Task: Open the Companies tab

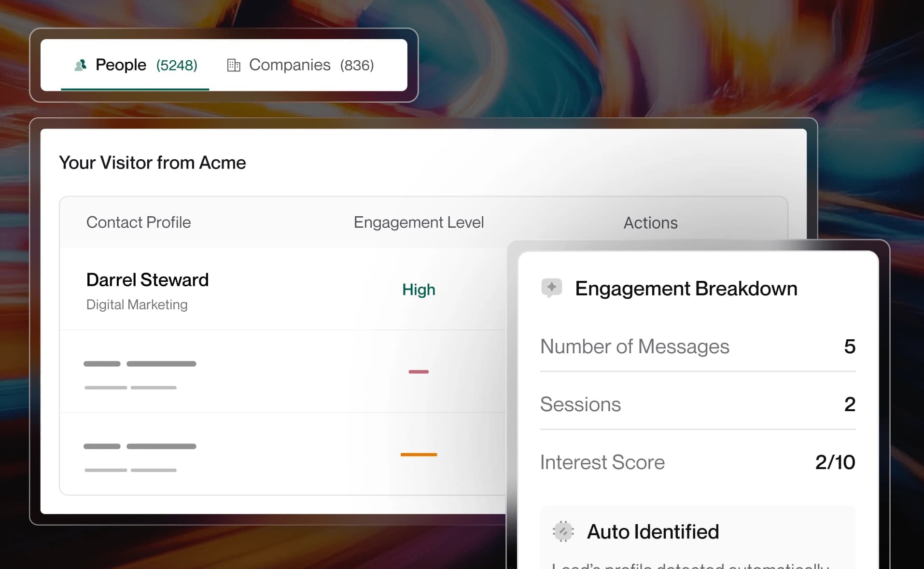Action: 300,65
